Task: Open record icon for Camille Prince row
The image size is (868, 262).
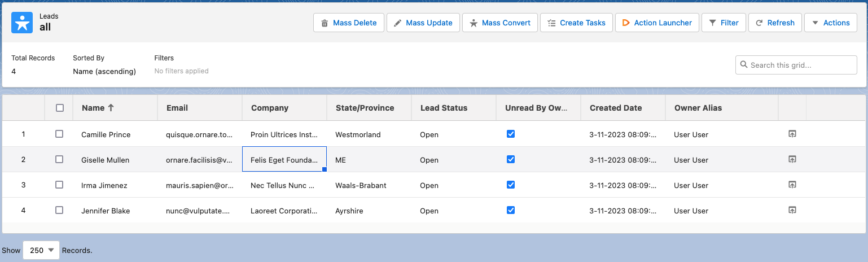Action: pyautogui.click(x=792, y=134)
